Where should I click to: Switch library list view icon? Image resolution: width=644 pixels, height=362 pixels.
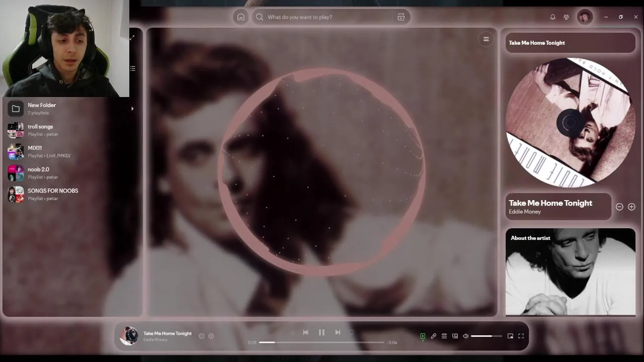coord(133,68)
